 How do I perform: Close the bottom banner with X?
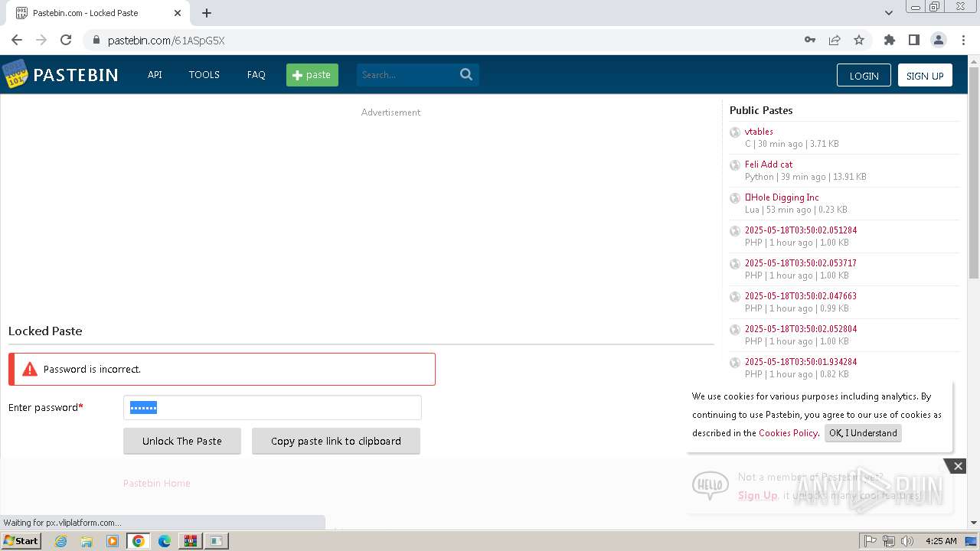pos(958,466)
